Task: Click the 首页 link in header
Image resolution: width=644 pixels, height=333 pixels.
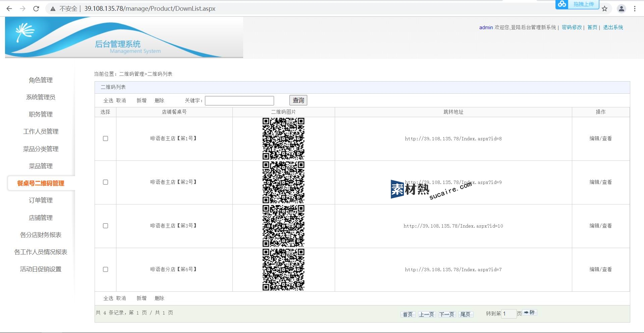Action: point(592,27)
